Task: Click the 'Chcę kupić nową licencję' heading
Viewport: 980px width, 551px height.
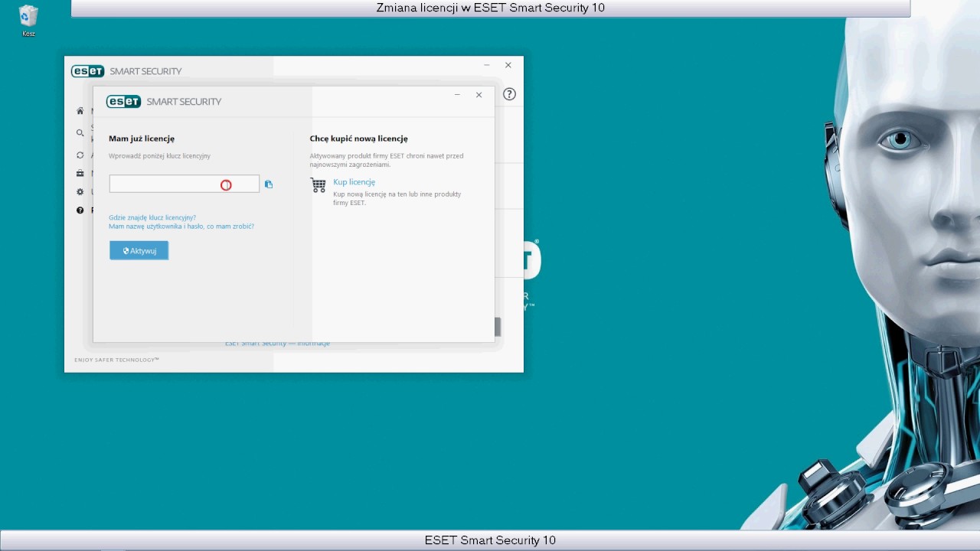Action: [x=358, y=139]
